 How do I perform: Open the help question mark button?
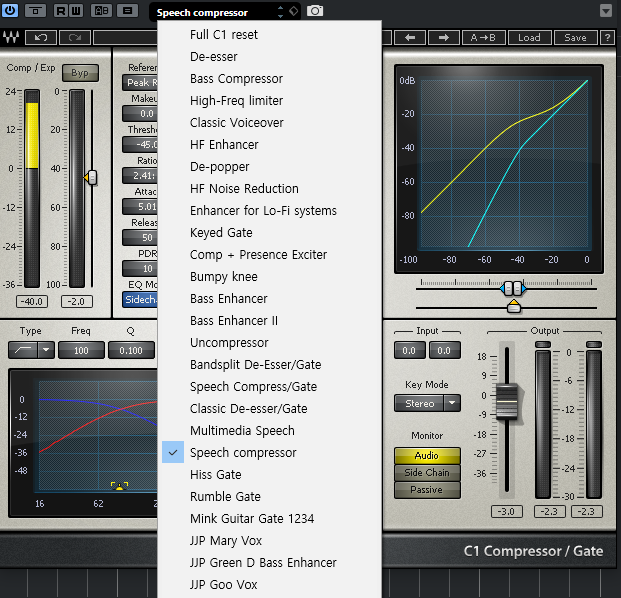607,38
